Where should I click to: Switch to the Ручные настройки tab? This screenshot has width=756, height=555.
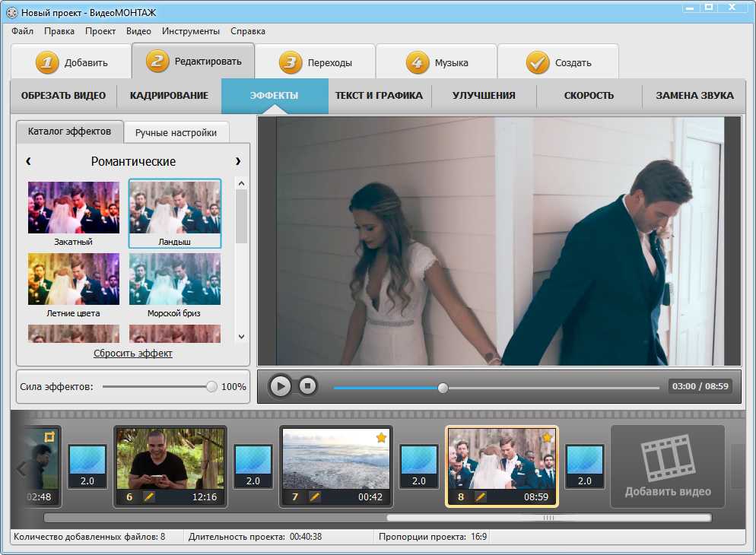pyautogui.click(x=176, y=132)
